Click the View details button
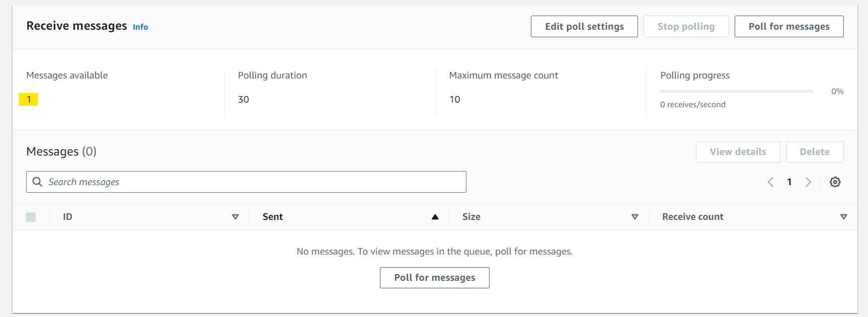 click(738, 152)
